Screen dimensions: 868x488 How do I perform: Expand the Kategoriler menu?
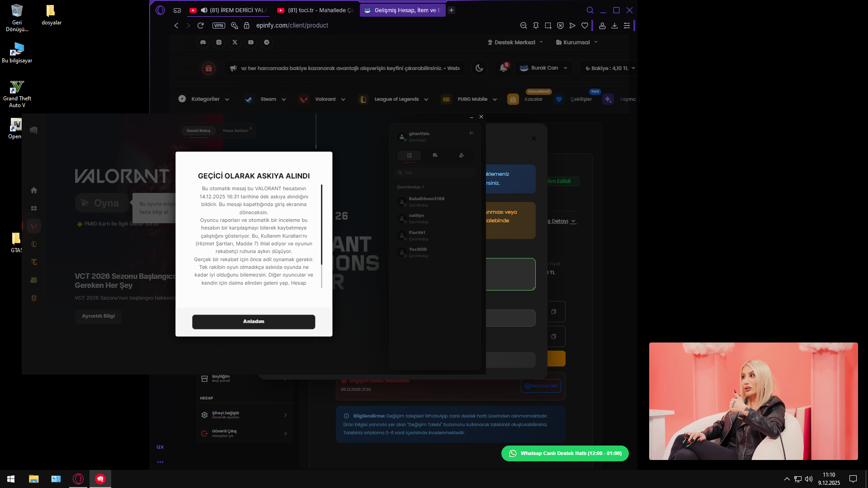(204, 99)
